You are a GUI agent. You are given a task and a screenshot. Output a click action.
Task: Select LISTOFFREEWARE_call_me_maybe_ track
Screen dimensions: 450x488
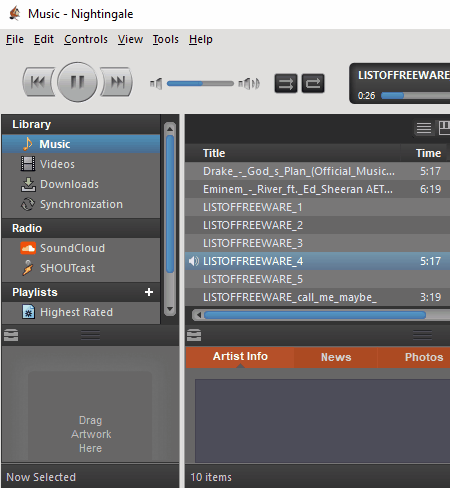point(318,297)
